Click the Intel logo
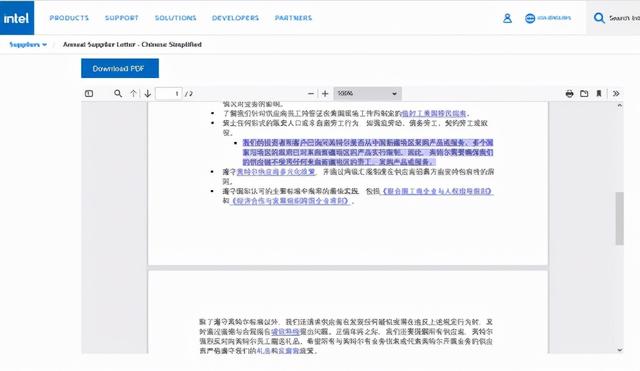Screen dimensions: 640x371 point(17,18)
